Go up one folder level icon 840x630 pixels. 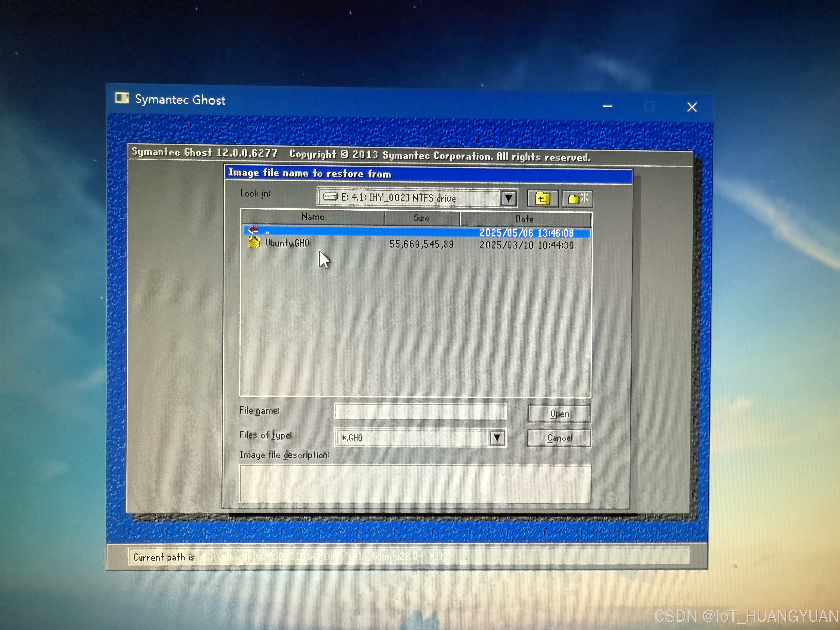click(x=542, y=198)
